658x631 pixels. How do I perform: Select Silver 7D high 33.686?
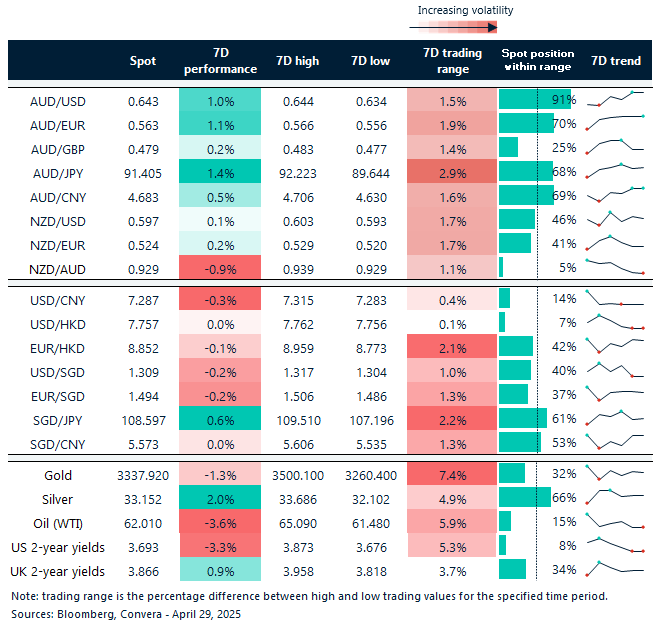pyautogui.click(x=298, y=499)
